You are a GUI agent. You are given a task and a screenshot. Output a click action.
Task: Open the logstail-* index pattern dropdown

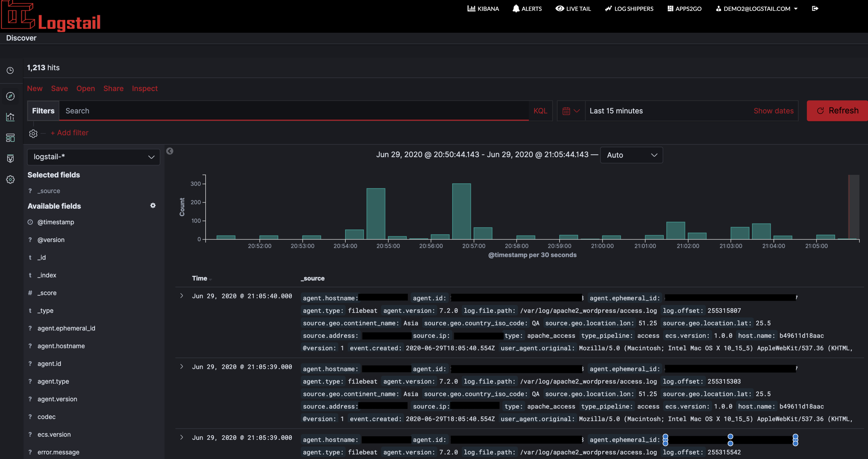point(94,157)
